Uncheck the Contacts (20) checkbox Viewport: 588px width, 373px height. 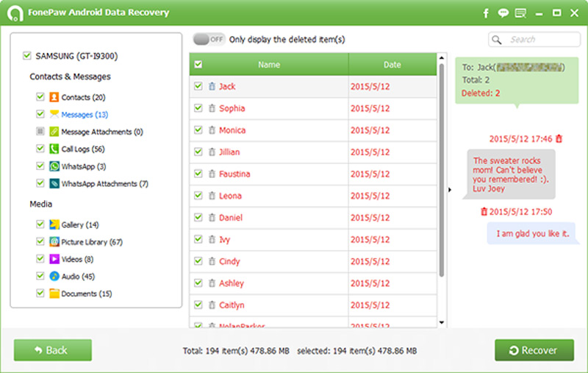(x=40, y=96)
